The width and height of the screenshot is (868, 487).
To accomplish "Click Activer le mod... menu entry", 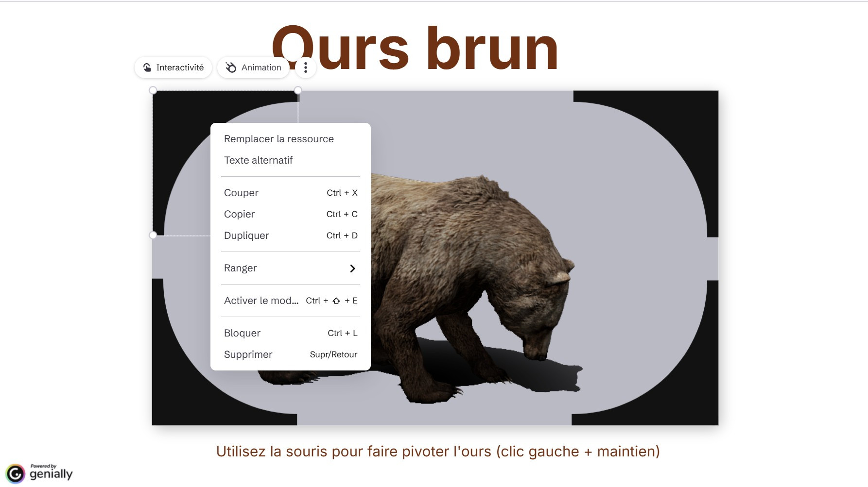I will point(290,301).
